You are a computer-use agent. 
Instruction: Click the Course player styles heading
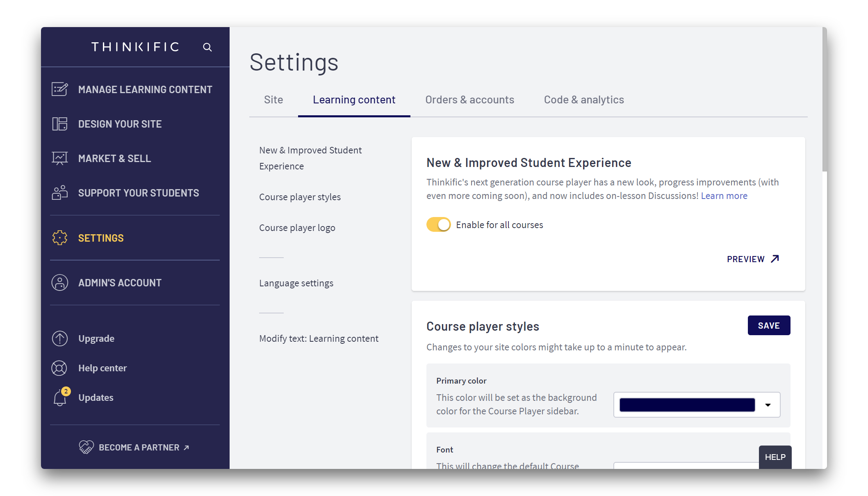[483, 326]
